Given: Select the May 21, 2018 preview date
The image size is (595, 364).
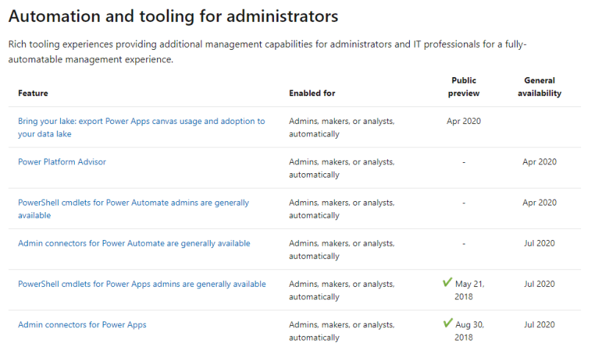Looking at the screenshot, I should tap(469, 291).
